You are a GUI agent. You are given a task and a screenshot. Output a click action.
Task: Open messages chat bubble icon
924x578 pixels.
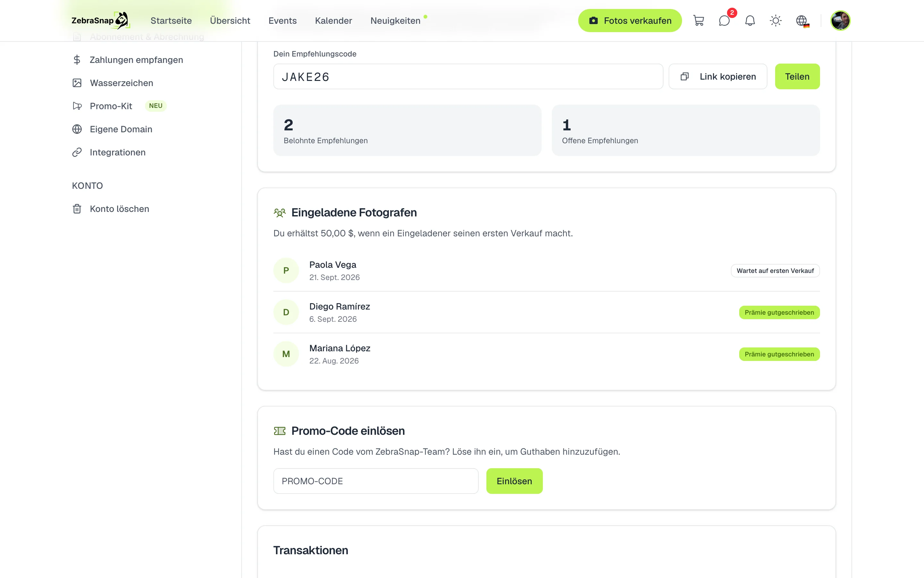[x=724, y=21]
